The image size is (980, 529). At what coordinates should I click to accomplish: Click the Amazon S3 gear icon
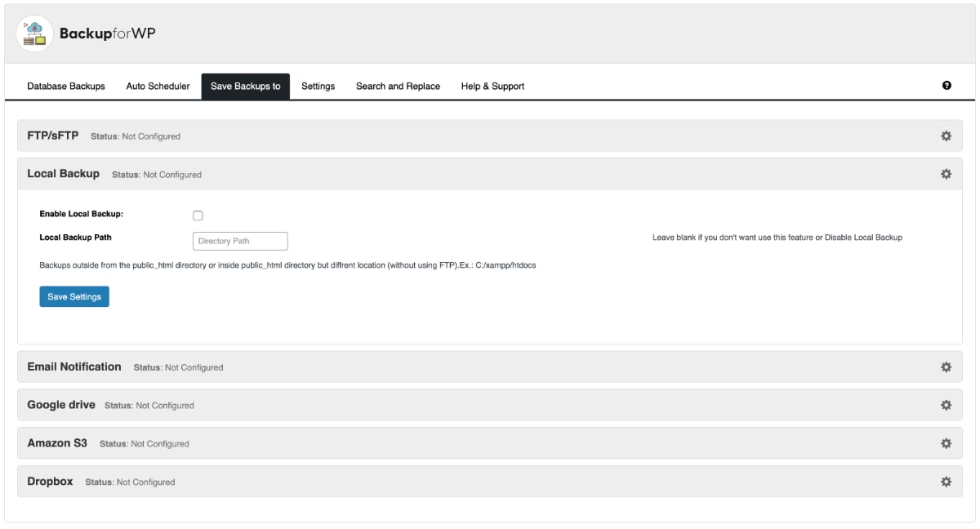pos(946,443)
